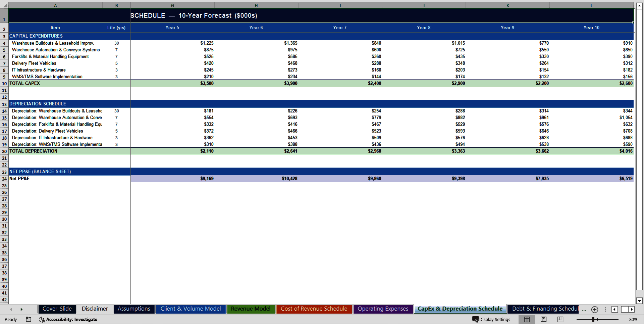Zoom out using the minus icon
Screen dimensions: 644x324
572,319
